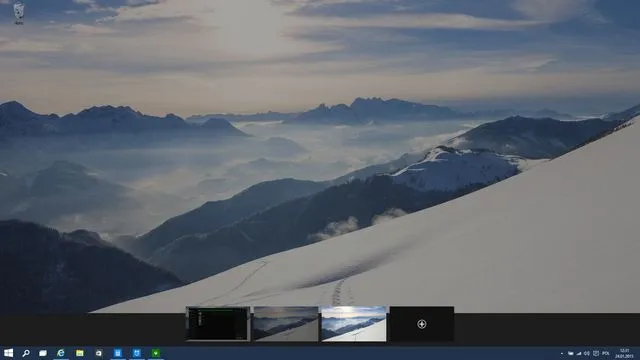This screenshot has height=360, width=640.
Task: Open the network signal tray icon
Action: [579, 353]
